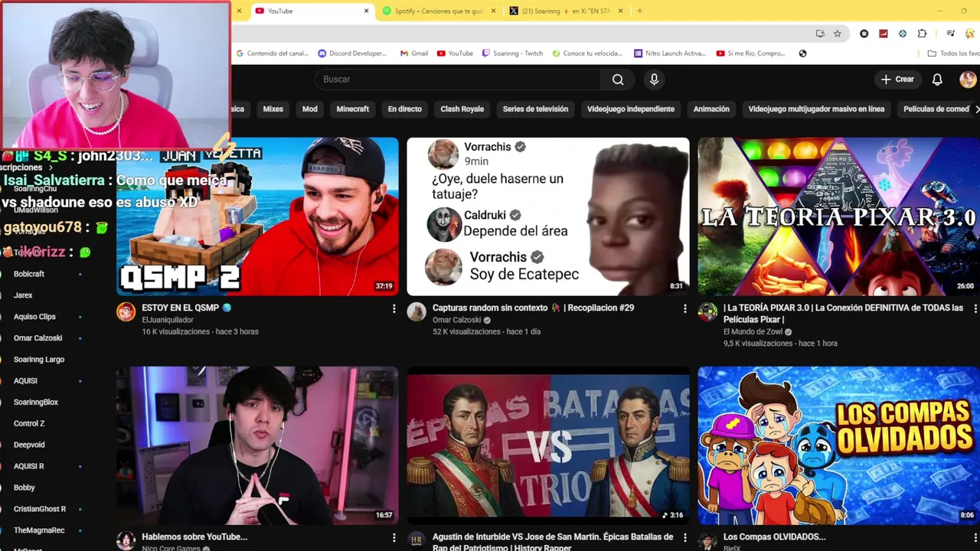Viewport: 980px width, 551px height.
Task: Open La Teoría Pixar 3.0 thumbnail
Action: click(838, 217)
